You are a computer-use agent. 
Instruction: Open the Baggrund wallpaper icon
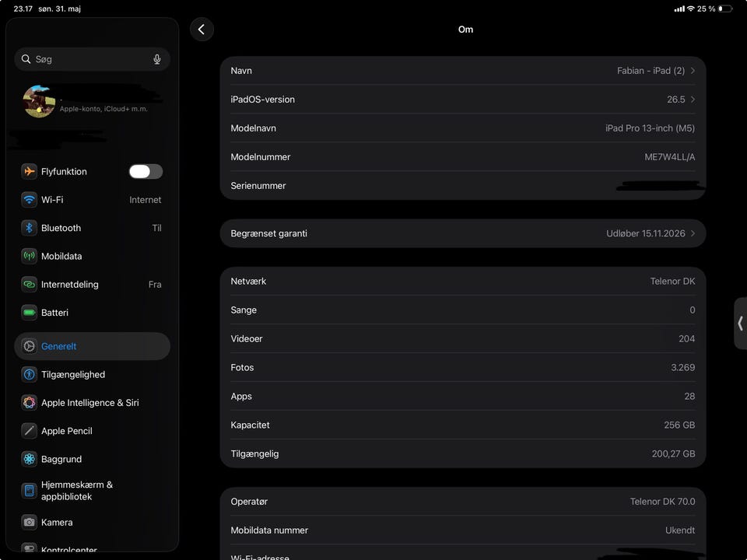click(x=29, y=459)
